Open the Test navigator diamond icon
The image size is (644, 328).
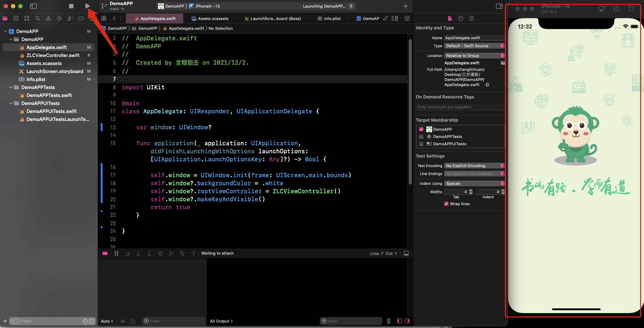pyautogui.click(x=59, y=19)
